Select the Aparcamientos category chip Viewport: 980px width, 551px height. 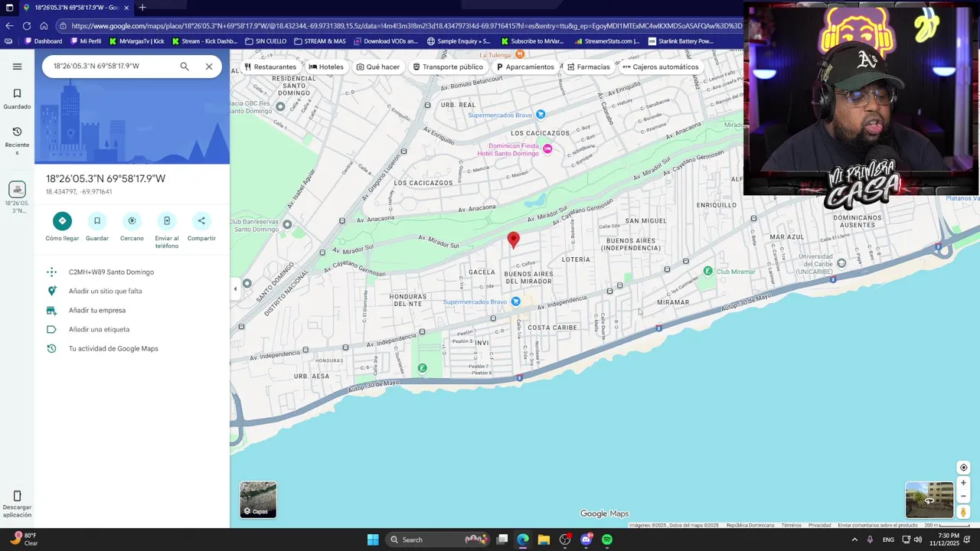coord(525,67)
